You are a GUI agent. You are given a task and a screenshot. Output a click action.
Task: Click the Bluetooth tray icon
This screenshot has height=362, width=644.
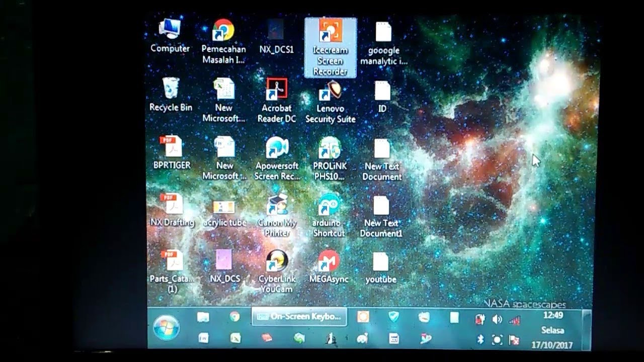pyautogui.click(x=480, y=340)
